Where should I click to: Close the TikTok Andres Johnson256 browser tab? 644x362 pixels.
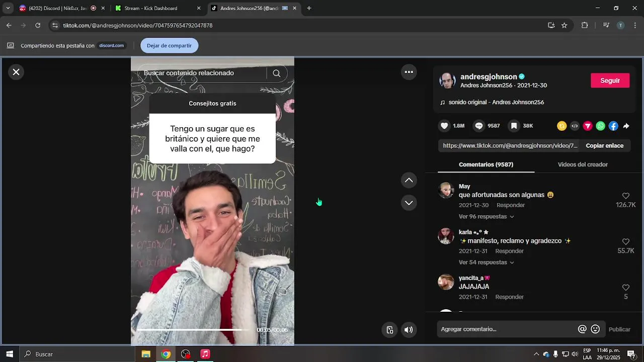click(x=295, y=8)
